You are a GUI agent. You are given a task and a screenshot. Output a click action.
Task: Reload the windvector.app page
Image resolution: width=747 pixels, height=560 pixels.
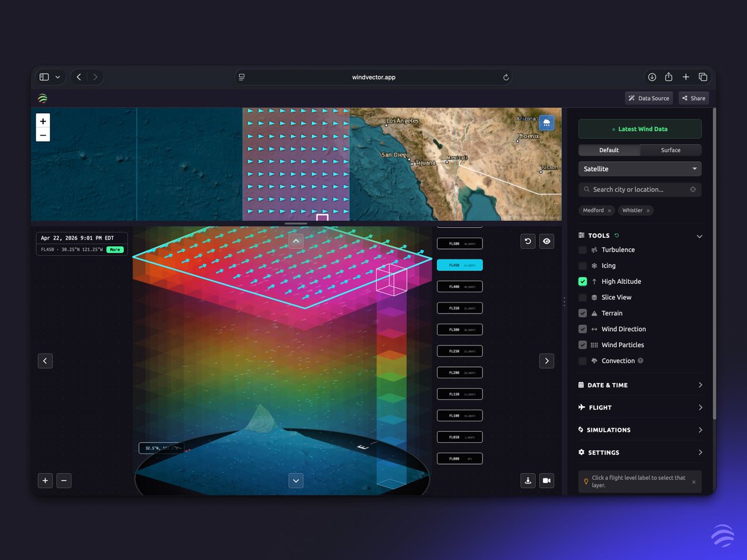(x=506, y=77)
